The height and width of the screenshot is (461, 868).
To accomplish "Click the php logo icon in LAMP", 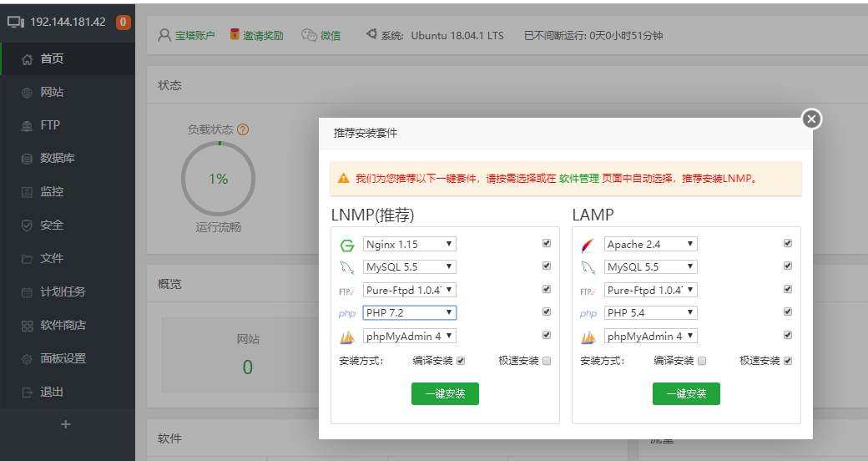I will [588, 314].
